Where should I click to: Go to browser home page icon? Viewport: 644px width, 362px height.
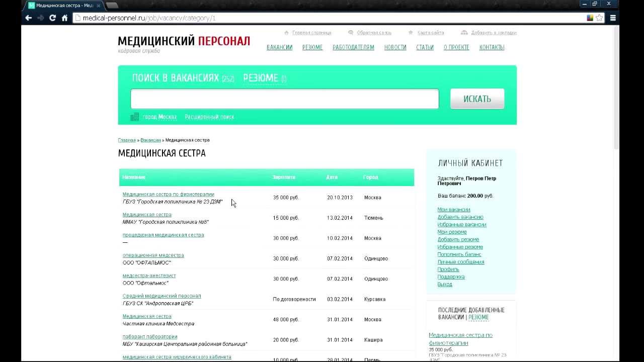pos(64,18)
